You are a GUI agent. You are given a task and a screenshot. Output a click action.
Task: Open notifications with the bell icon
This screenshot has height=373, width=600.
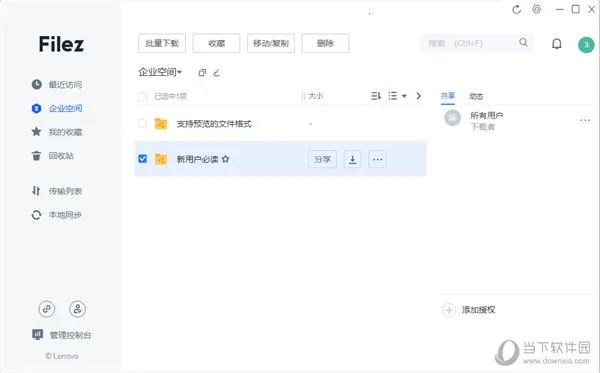(x=557, y=44)
